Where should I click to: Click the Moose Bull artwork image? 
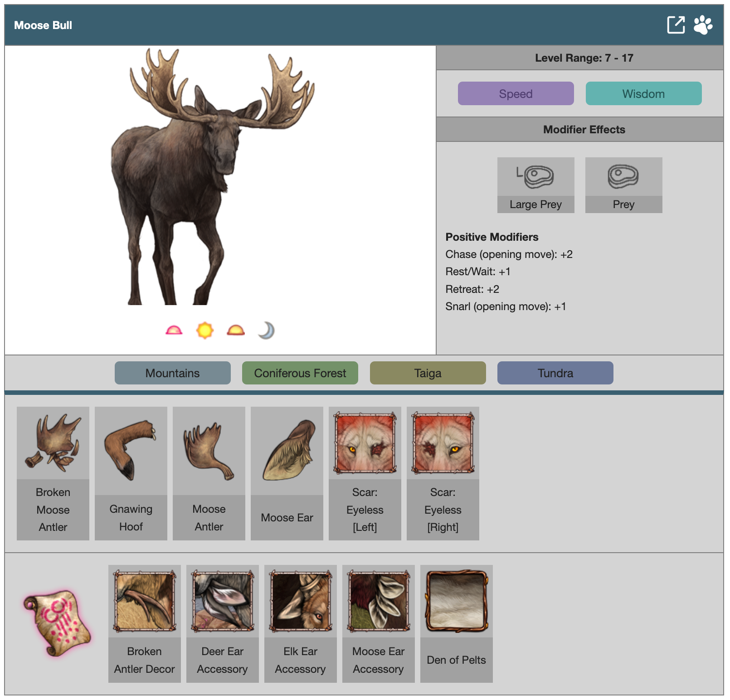pyautogui.click(x=213, y=177)
